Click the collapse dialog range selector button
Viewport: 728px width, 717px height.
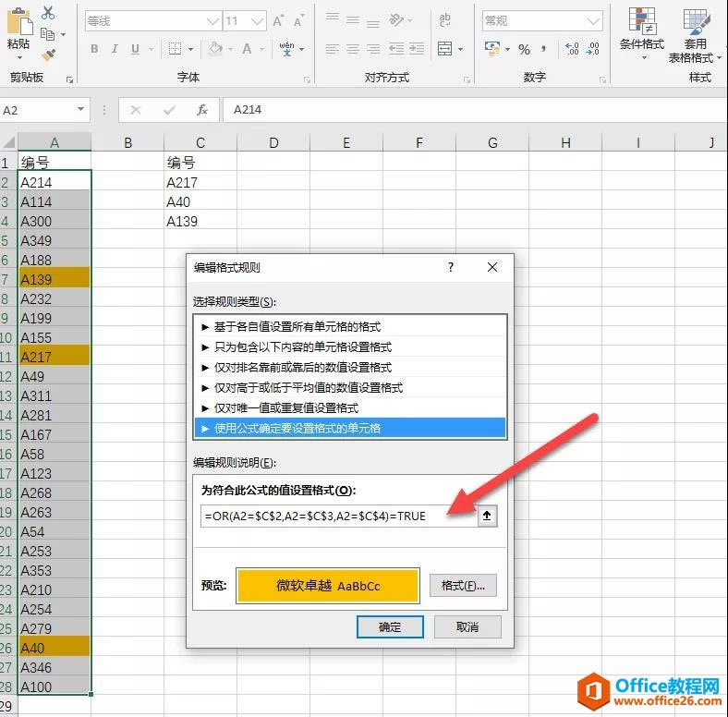pos(487,516)
